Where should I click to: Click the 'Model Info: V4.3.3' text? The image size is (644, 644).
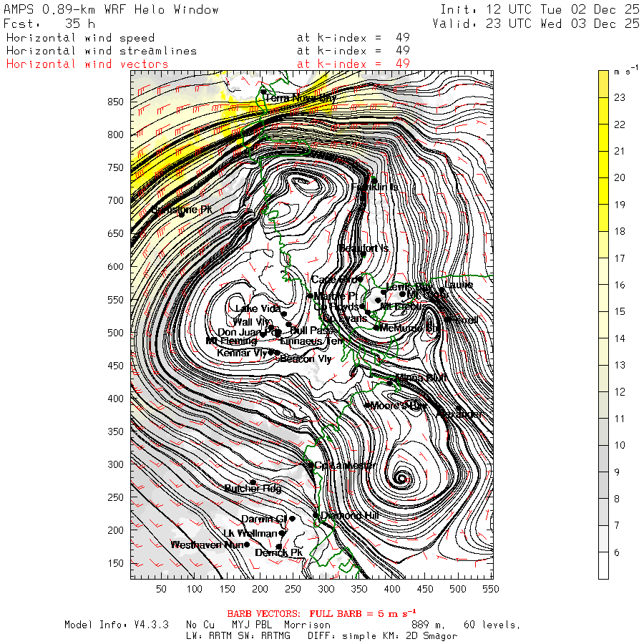[x=117, y=625]
